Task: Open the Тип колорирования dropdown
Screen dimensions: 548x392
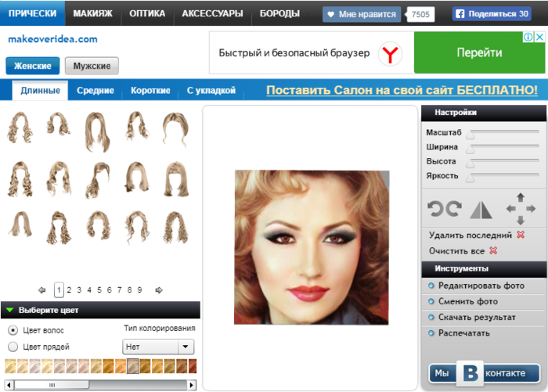Action: click(x=158, y=347)
